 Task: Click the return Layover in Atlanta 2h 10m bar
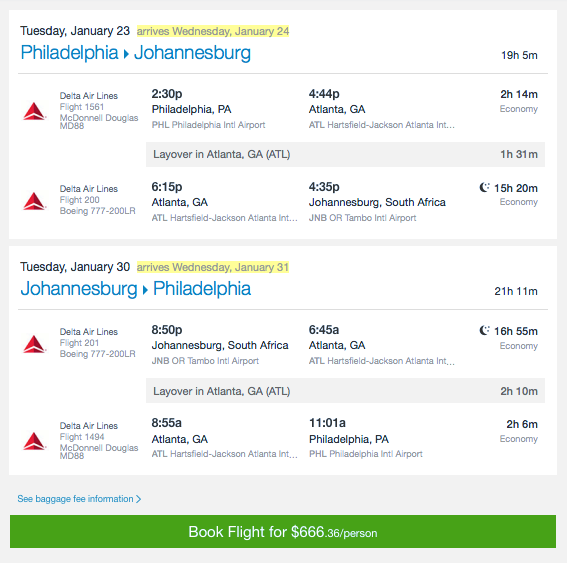coord(345,391)
